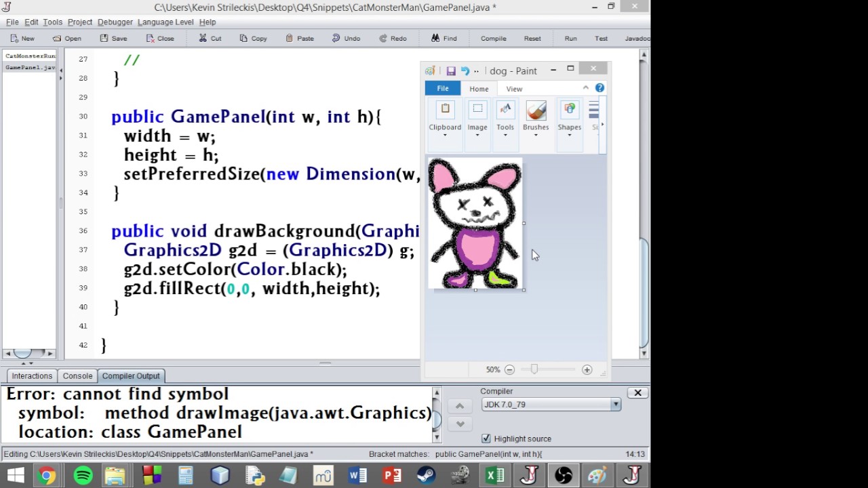Image resolution: width=868 pixels, height=488 pixels.
Task: Expand Paint ribbon overflow arrow on right
Action: 602,124
